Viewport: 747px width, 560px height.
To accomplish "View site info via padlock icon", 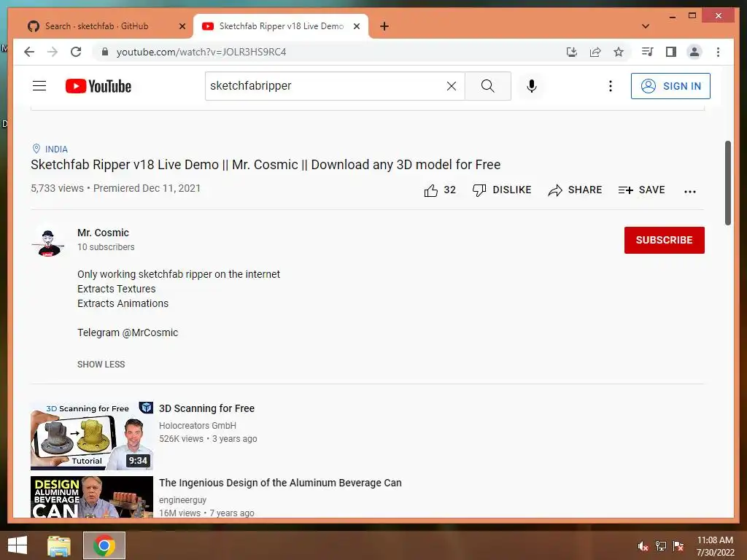I will 105,52.
